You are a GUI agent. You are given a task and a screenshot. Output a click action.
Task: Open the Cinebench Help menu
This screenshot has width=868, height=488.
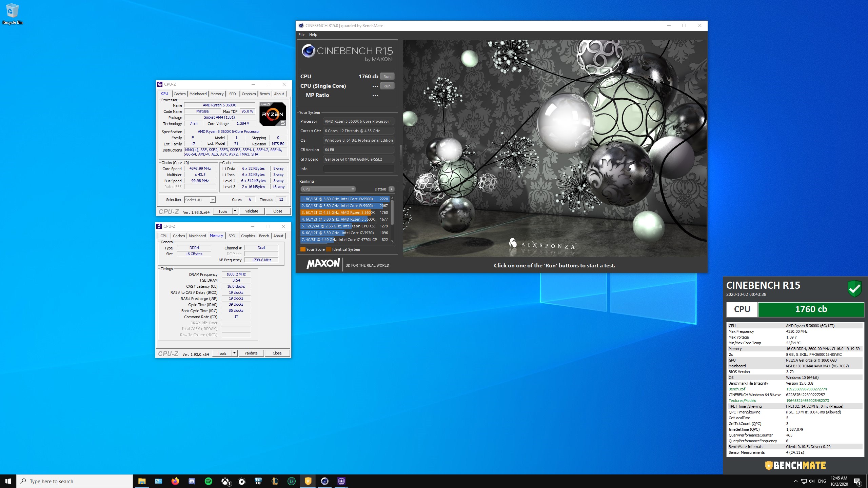tap(313, 35)
